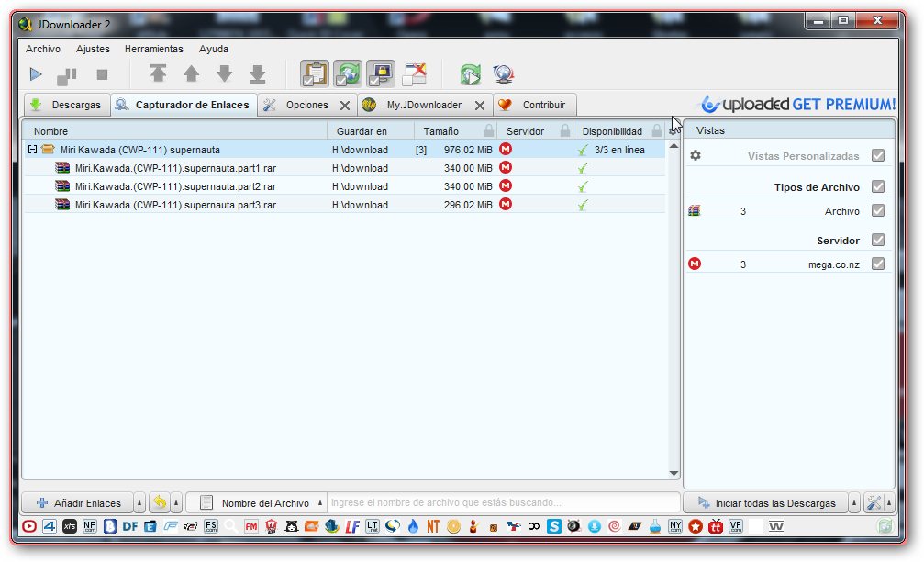Select the supernauta.part1.rar file row
This screenshot has height=562, width=924.
[344, 168]
